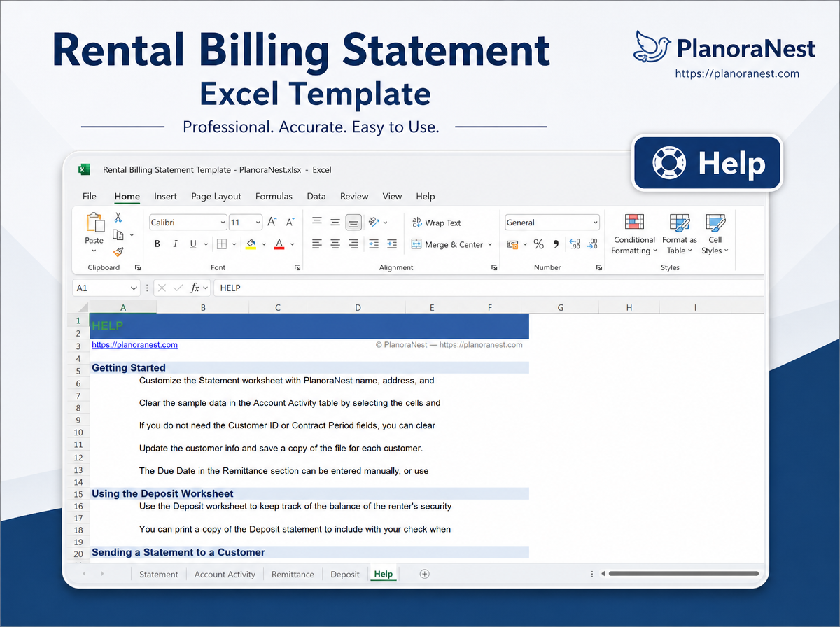The height and width of the screenshot is (627, 840).
Task: Open Conditional Formatting menu
Action: point(633,234)
